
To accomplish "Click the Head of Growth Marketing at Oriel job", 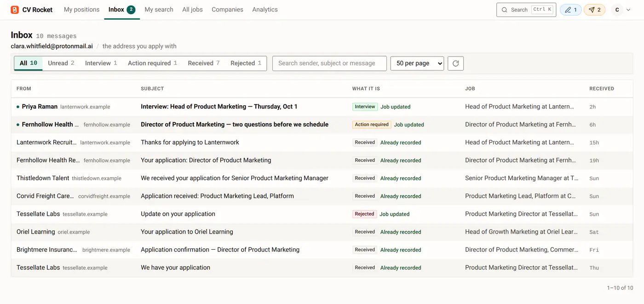I will tap(521, 232).
